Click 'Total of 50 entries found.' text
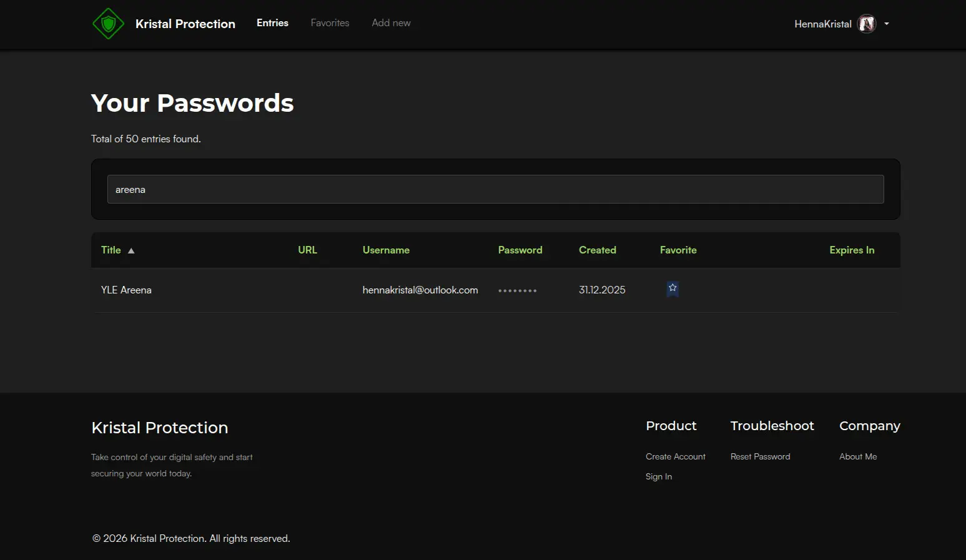 tap(146, 139)
